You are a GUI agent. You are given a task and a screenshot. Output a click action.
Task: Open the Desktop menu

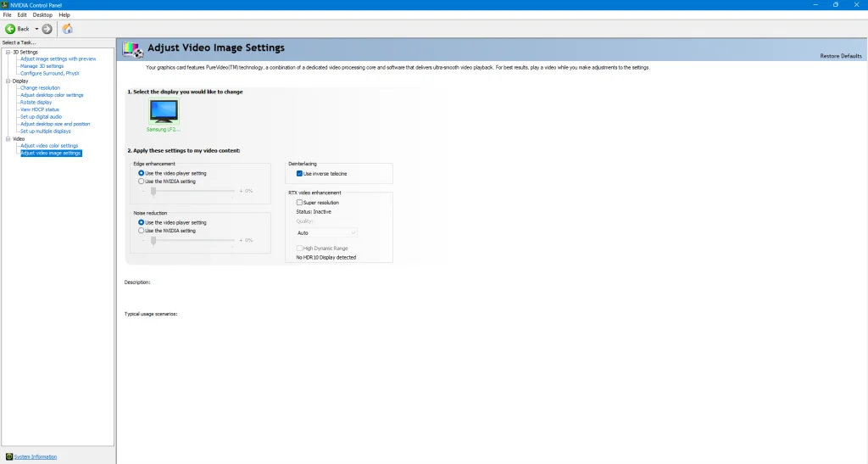42,15
